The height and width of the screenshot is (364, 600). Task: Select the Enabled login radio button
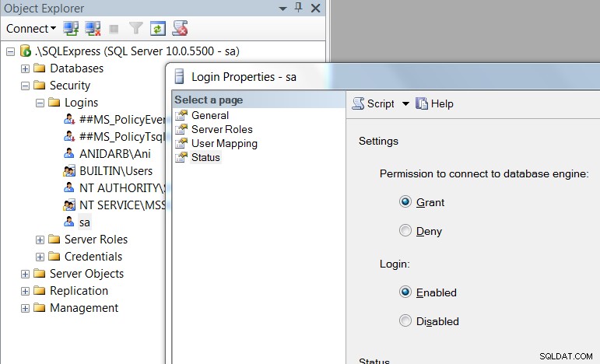pyautogui.click(x=405, y=292)
